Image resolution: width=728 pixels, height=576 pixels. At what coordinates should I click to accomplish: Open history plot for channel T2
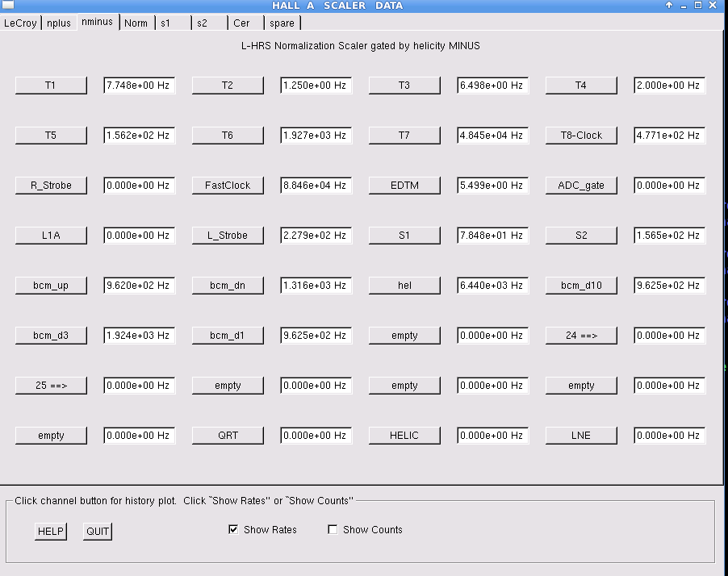tap(228, 86)
